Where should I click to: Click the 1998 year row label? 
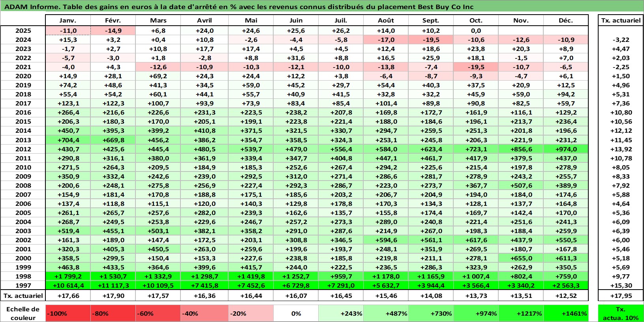pyautogui.click(x=23, y=276)
